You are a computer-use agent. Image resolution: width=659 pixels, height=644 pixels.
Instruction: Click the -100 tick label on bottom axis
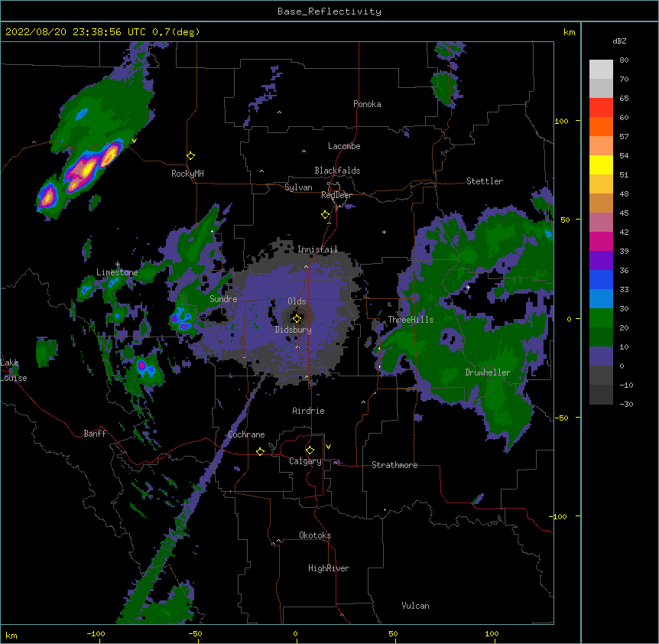pos(96,634)
